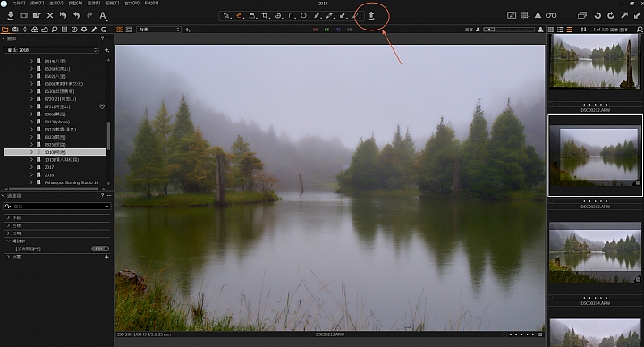Collapse the keywords filter section
644x347 pixels.
coord(8,241)
